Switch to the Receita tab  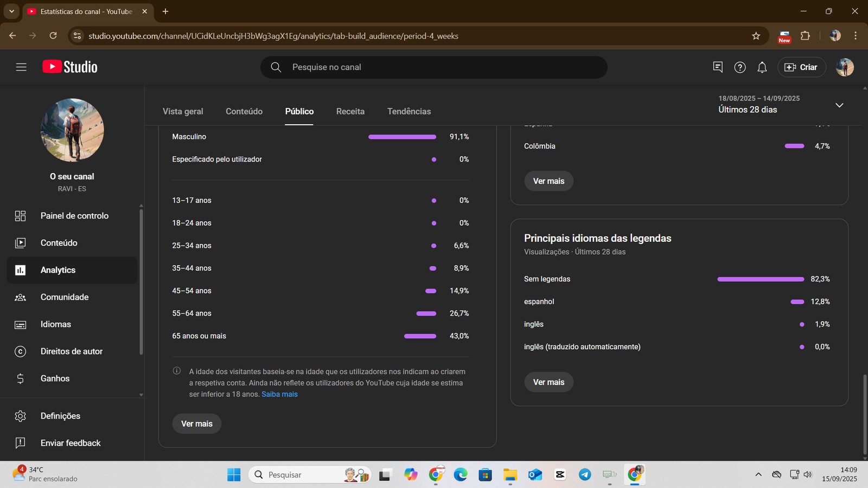(350, 111)
